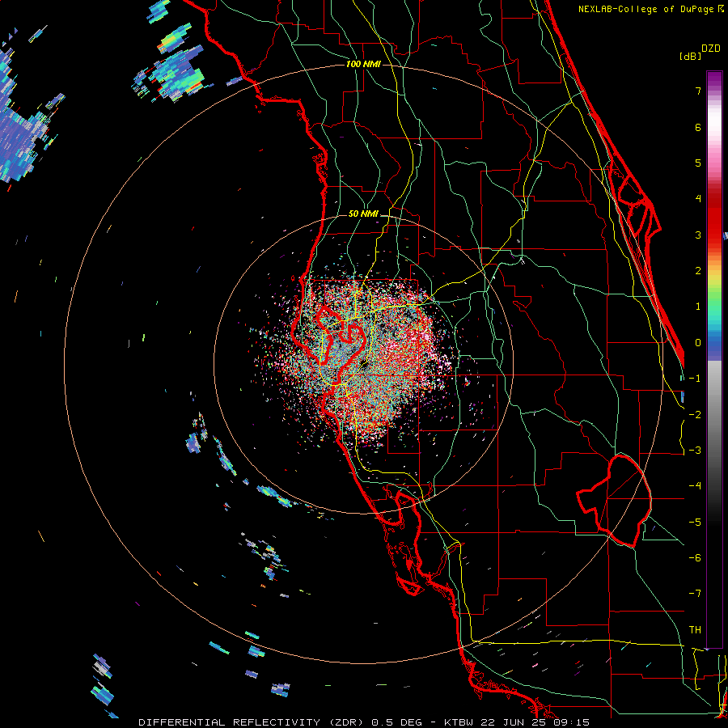Click the 0.5 DEG elevation text
The image size is (728, 728).
click(x=397, y=722)
